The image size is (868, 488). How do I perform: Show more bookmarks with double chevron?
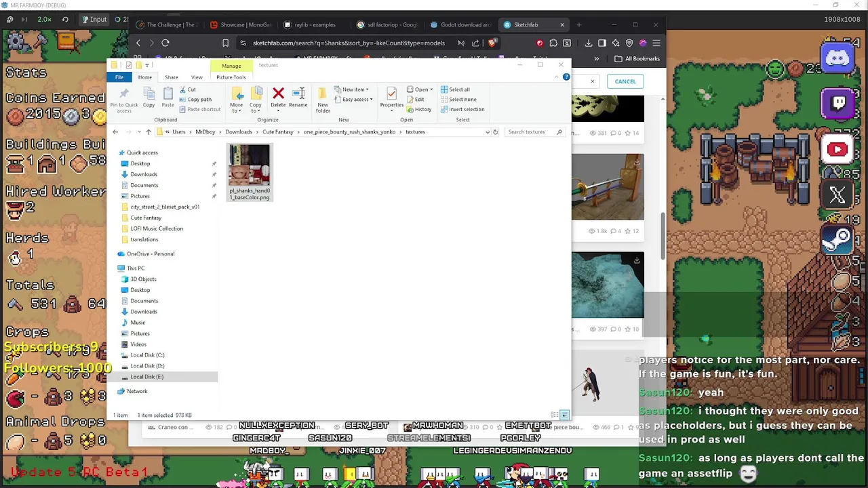tap(596, 59)
